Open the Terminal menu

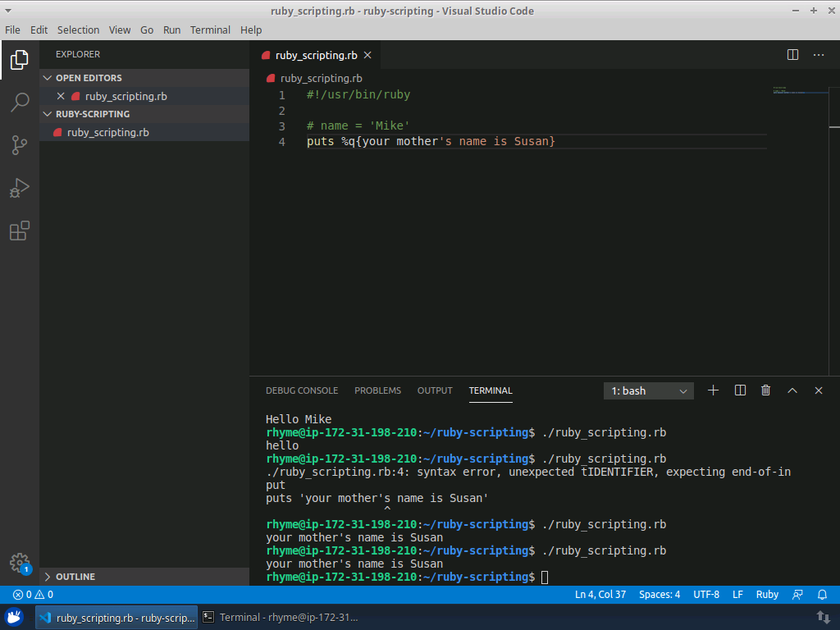point(210,30)
